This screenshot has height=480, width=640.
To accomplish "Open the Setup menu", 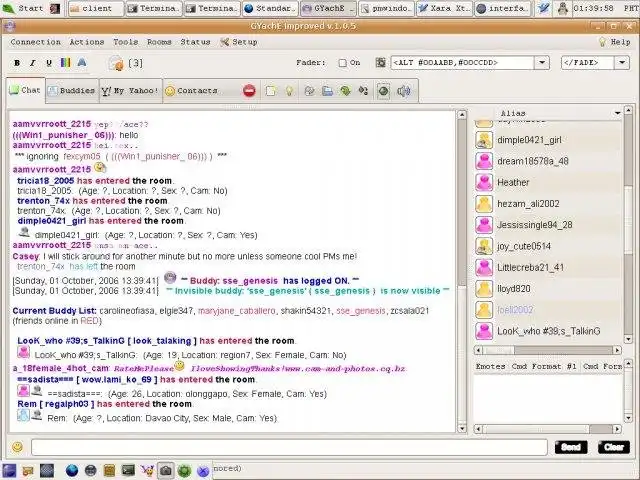I will pyautogui.click(x=239, y=42).
